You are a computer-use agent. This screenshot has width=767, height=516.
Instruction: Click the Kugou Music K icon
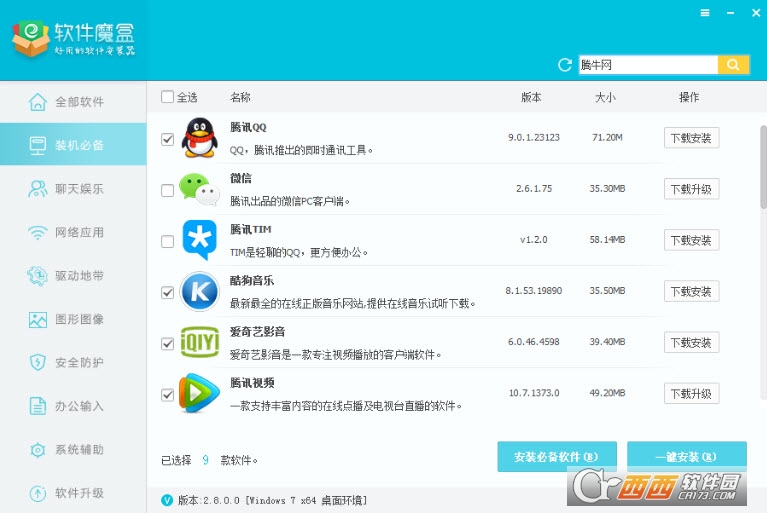click(199, 292)
